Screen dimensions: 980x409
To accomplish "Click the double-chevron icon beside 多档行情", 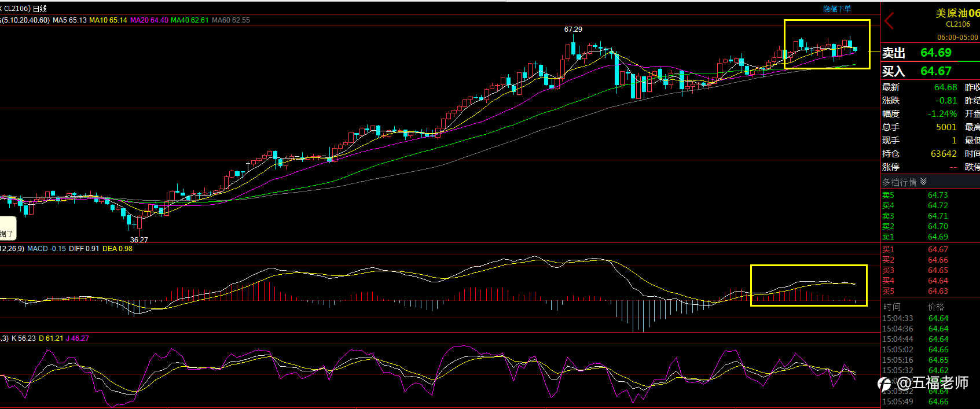I will coord(923,182).
